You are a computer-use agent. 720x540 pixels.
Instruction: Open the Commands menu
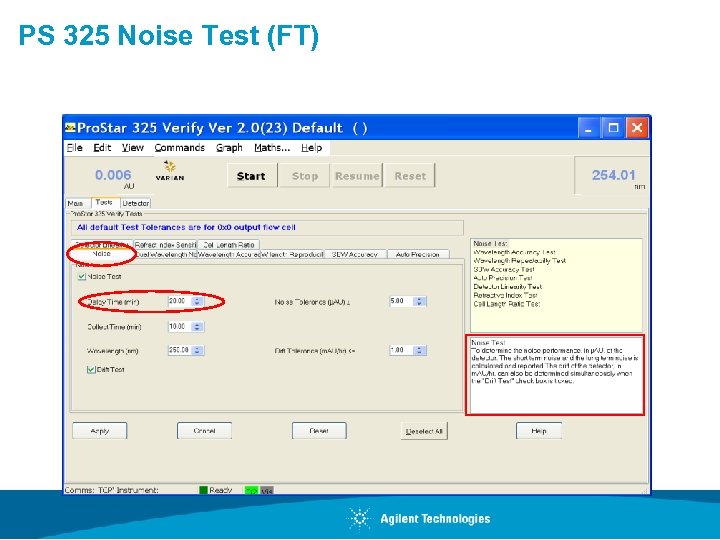click(x=180, y=147)
